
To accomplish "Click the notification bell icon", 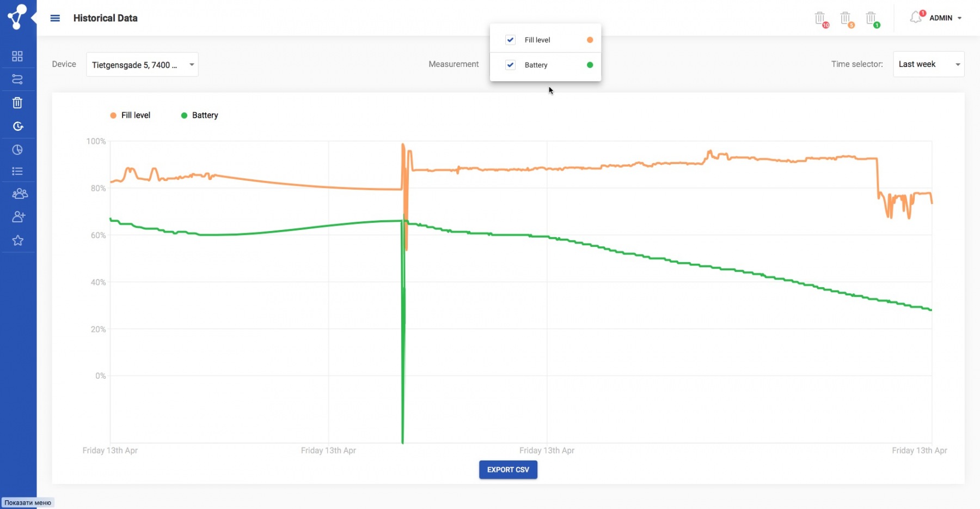I will coord(916,18).
